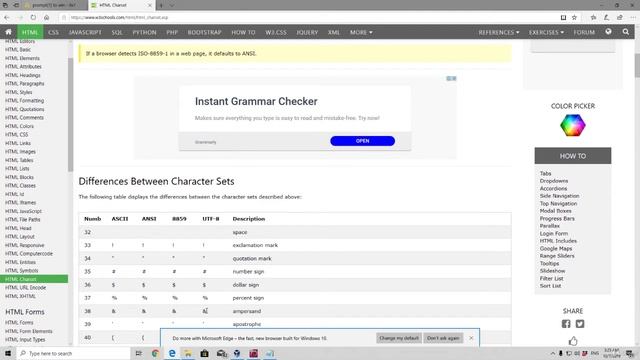This screenshot has height=360, width=640.
Task: Select JAVASCRIPT in the top navigation
Action: click(x=85, y=32)
